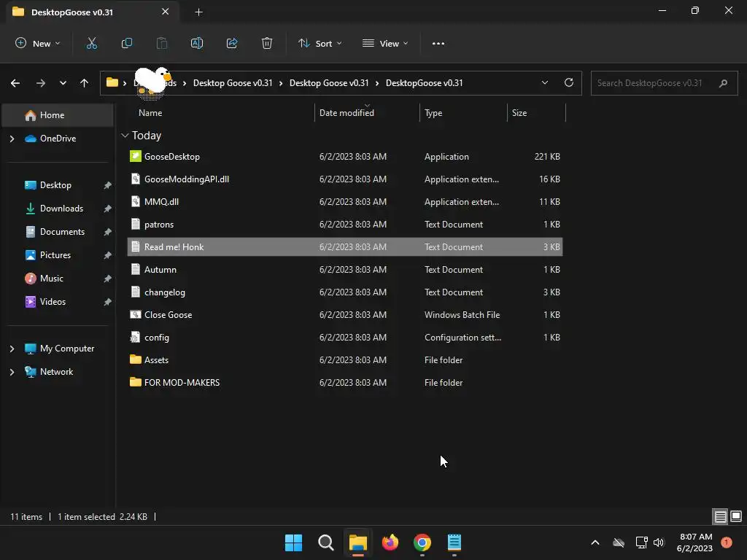Select the MMQ.dll file

[x=345, y=202]
